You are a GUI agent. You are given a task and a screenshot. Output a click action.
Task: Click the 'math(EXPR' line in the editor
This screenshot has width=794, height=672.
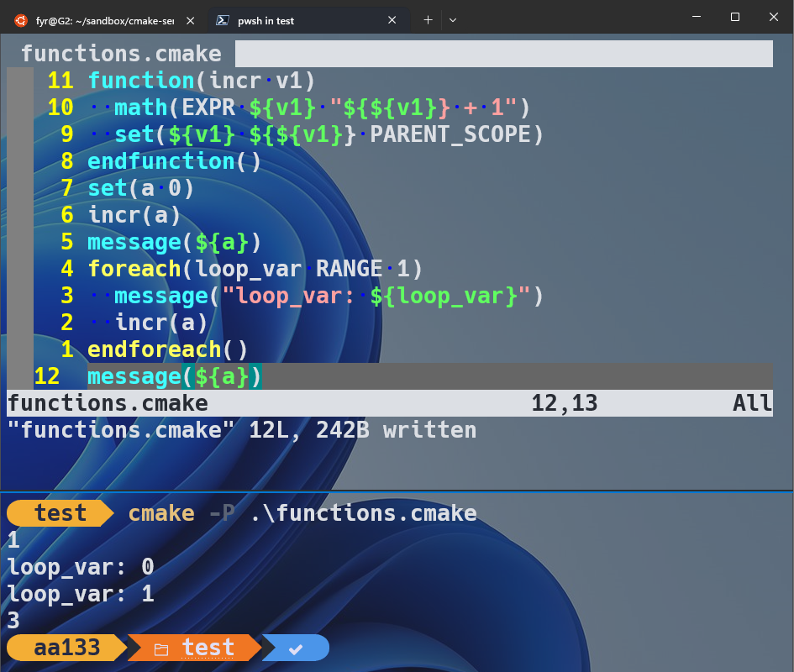coord(322,108)
